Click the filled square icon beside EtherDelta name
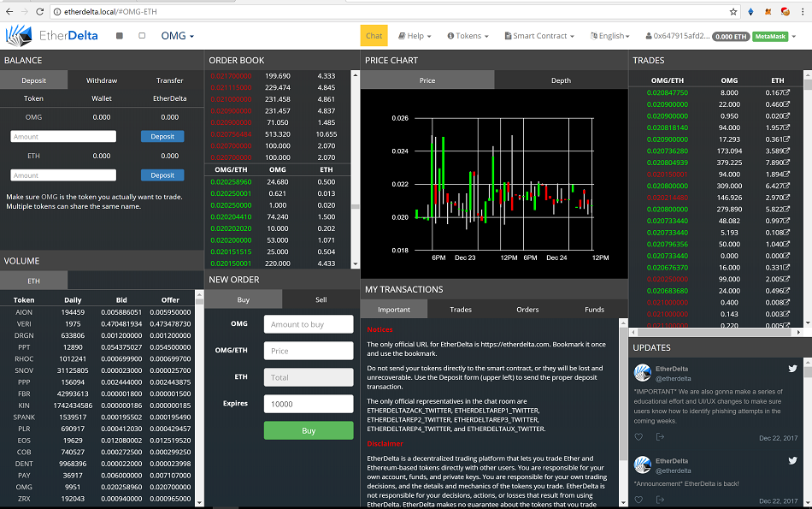 click(119, 36)
